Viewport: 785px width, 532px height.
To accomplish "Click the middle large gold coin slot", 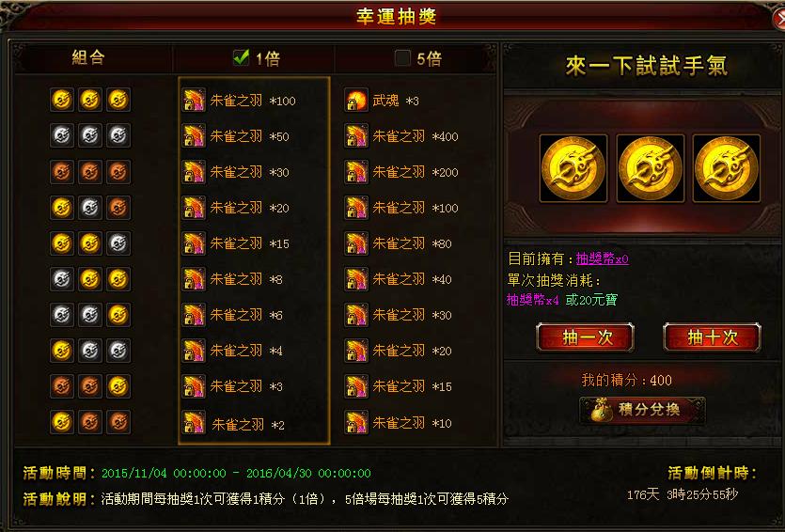I will click(x=650, y=168).
